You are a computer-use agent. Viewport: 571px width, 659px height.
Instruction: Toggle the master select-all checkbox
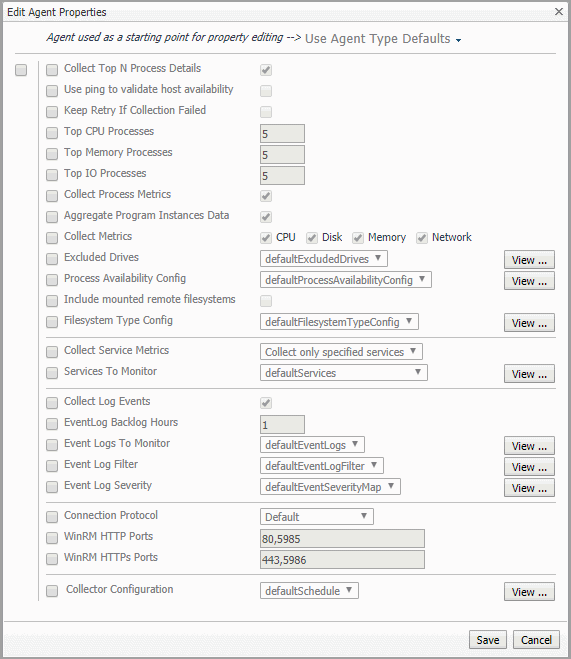click(x=21, y=70)
